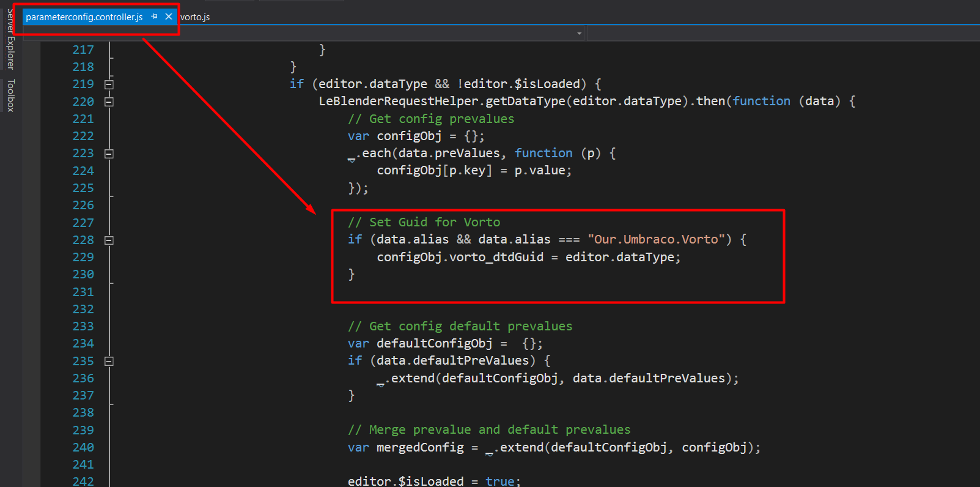Click "LeBlenderRequestHelper" on line 220
980x487 pixels.
399,101
